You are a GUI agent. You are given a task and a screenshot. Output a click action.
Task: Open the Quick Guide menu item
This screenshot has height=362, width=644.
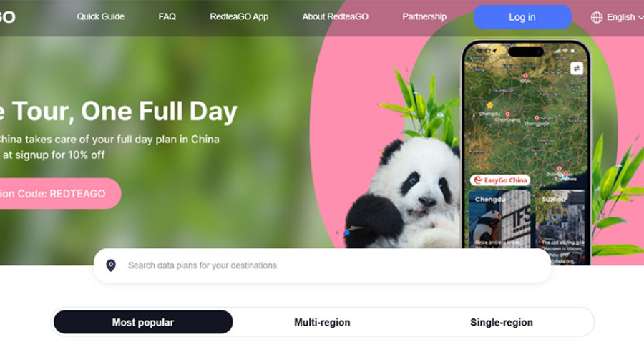pos(101,17)
